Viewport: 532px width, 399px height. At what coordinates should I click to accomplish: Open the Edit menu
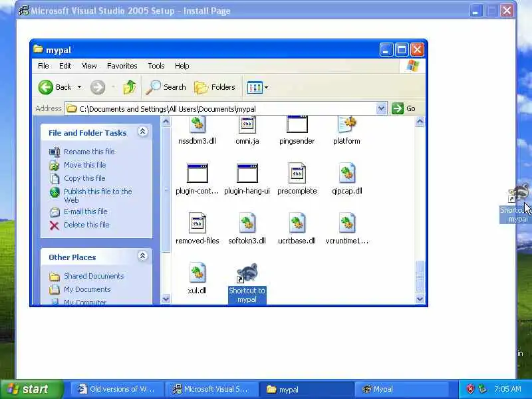click(65, 66)
